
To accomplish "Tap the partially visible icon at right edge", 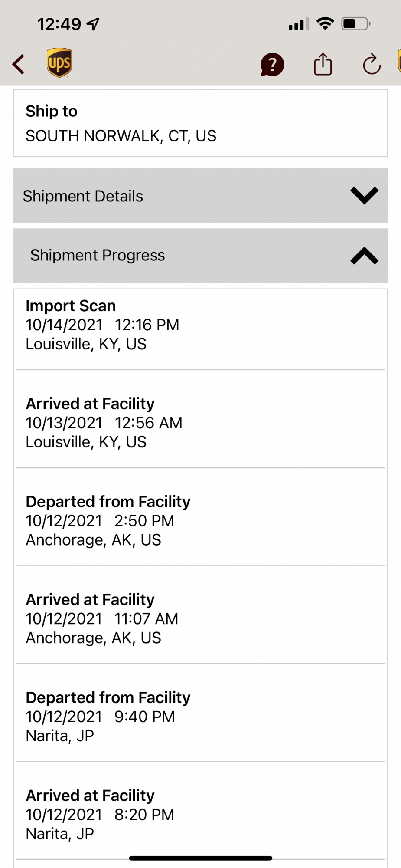I will (x=399, y=62).
